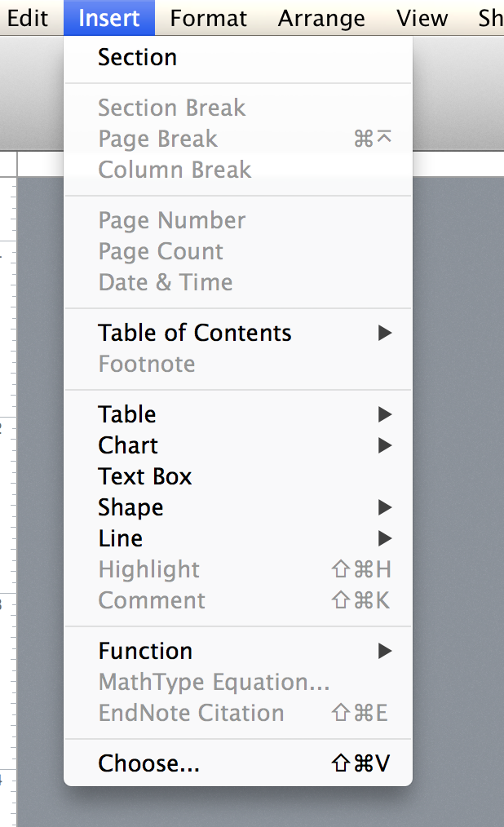Image resolution: width=504 pixels, height=827 pixels.
Task: Open the Format menu
Action: point(210,17)
